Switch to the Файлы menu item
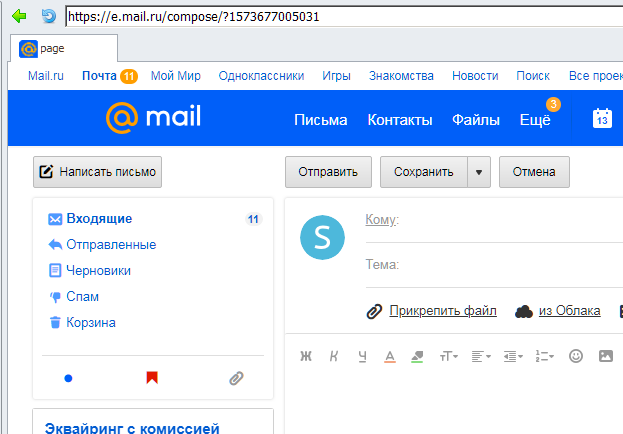Screen dimensions: 623x434 (x=476, y=120)
